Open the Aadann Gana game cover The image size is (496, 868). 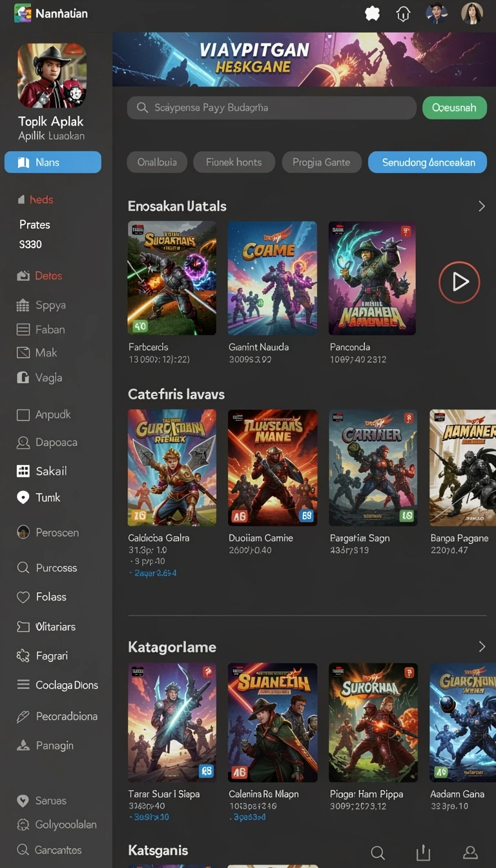(463, 722)
